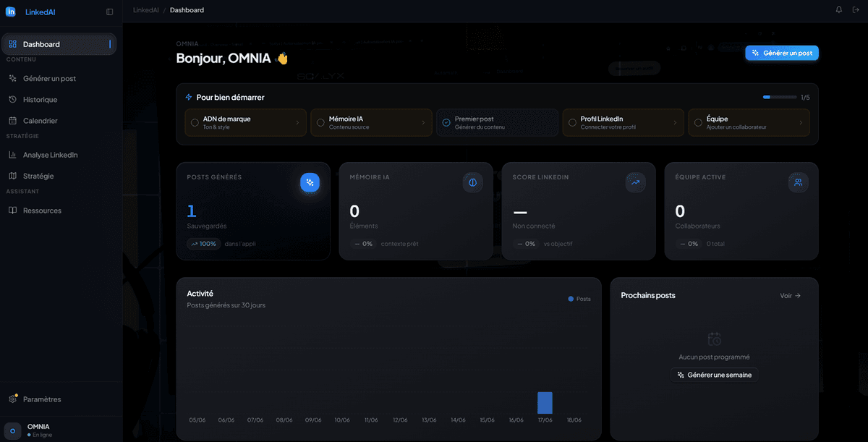Click the 'Collaborateurs' label
This screenshot has width=868, height=442.
pos(697,226)
